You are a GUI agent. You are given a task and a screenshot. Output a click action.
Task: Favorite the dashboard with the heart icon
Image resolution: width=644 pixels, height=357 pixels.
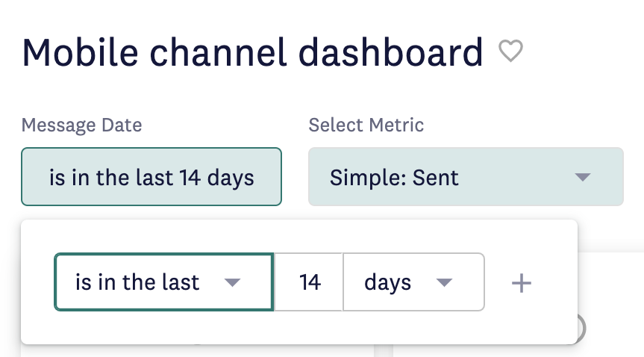tap(510, 51)
